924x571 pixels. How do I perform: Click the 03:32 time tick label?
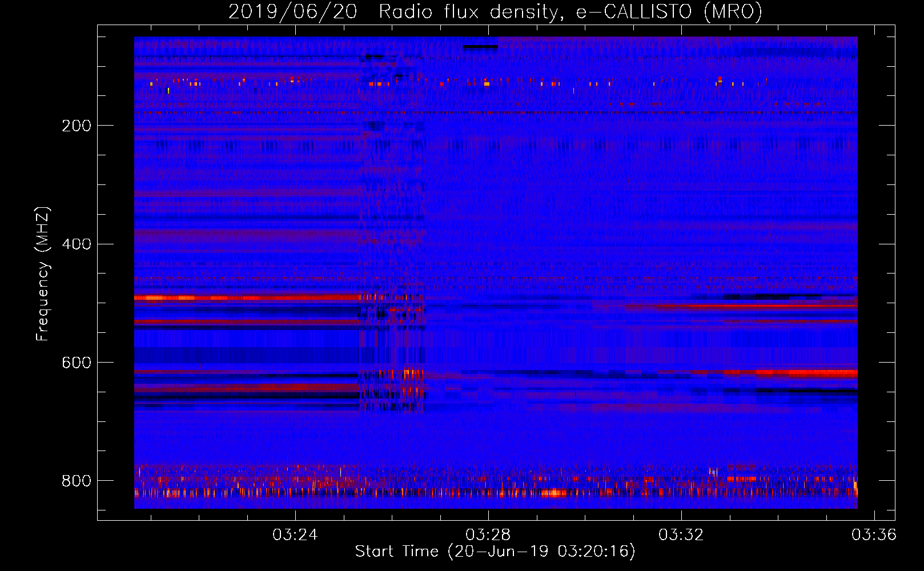[x=681, y=534]
